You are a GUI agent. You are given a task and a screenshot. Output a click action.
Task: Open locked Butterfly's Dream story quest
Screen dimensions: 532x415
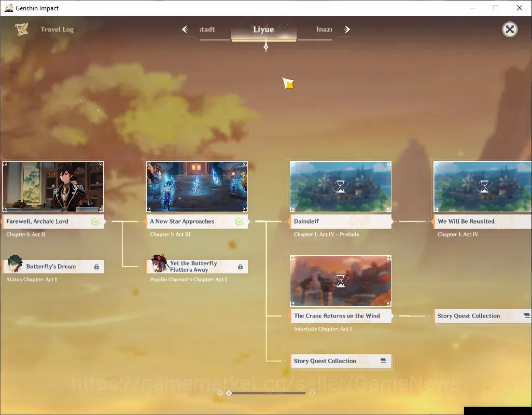click(x=53, y=266)
